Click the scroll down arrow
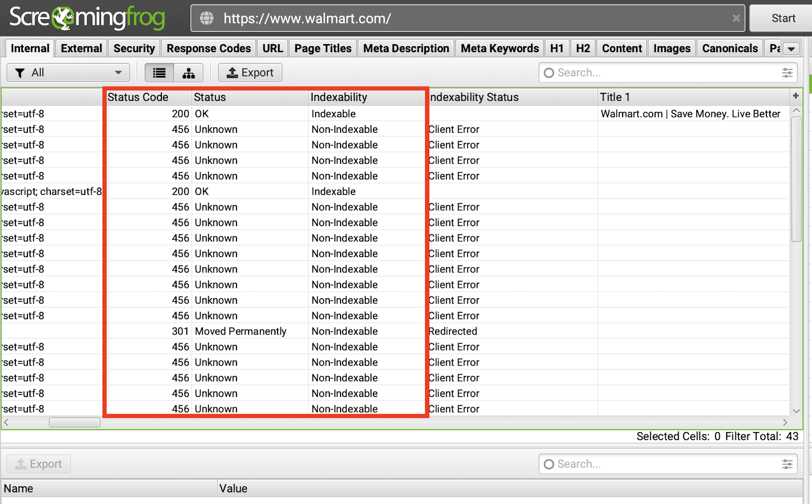 tap(796, 411)
